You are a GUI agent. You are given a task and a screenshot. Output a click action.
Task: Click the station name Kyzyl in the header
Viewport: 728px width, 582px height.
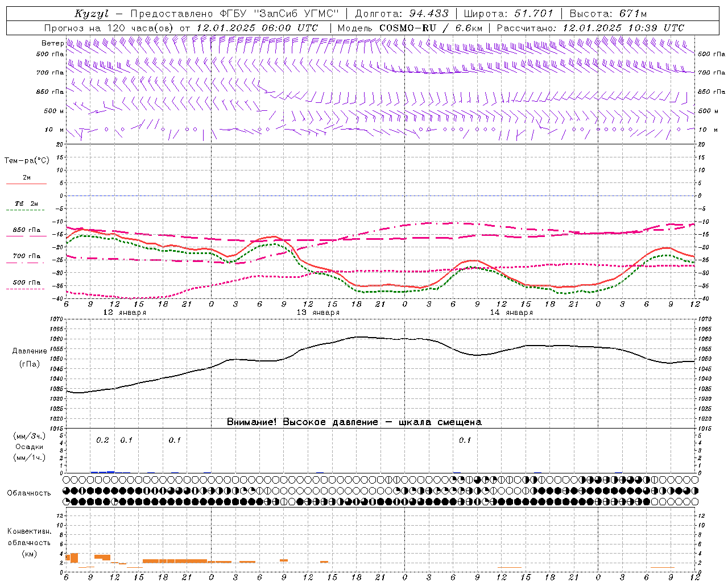pos(92,14)
